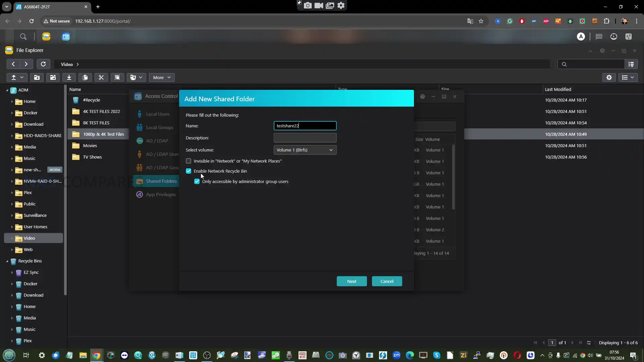
Task: Open the More dropdown menu
Action: click(x=162, y=77)
